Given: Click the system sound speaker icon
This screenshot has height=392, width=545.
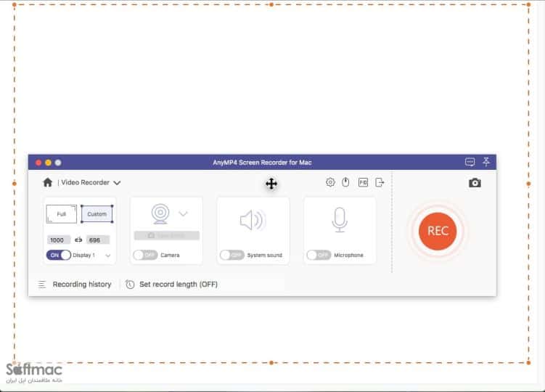Looking at the screenshot, I should 253,220.
